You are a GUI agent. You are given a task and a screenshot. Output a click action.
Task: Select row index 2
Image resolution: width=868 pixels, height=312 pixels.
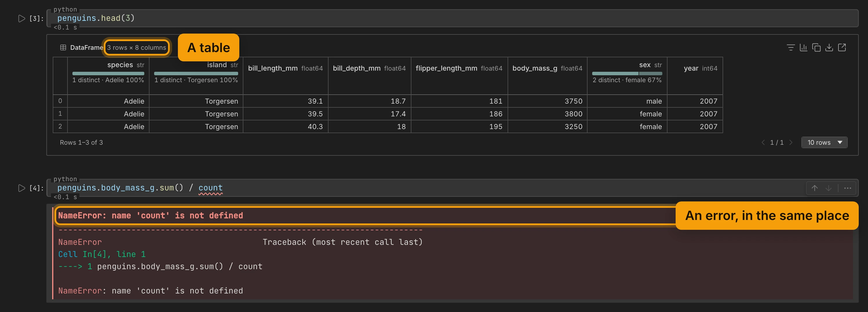click(x=60, y=126)
